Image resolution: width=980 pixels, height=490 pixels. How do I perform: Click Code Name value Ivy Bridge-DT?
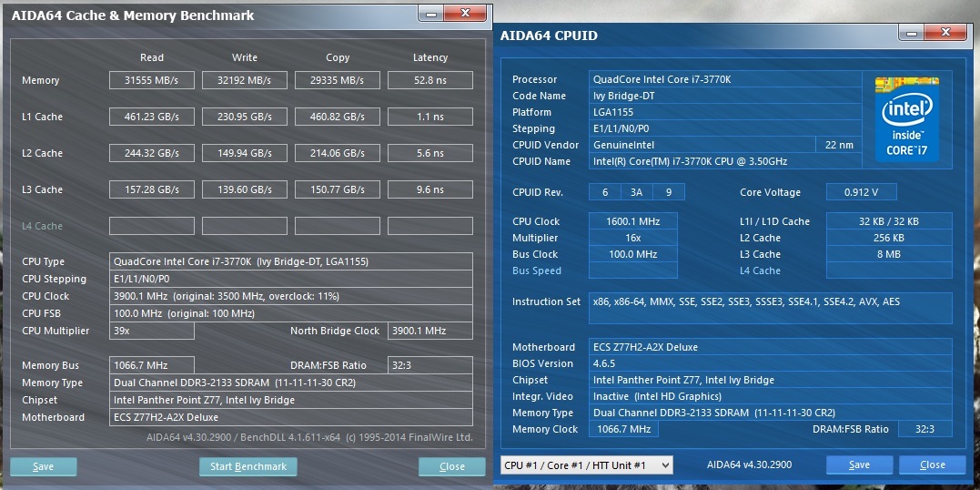coord(724,96)
